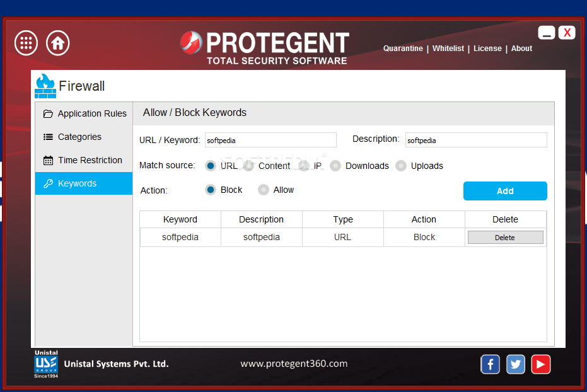The width and height of the screenshot is (587, 392).
Task: Select the URL type cell
Action: (x=343, y=238)
